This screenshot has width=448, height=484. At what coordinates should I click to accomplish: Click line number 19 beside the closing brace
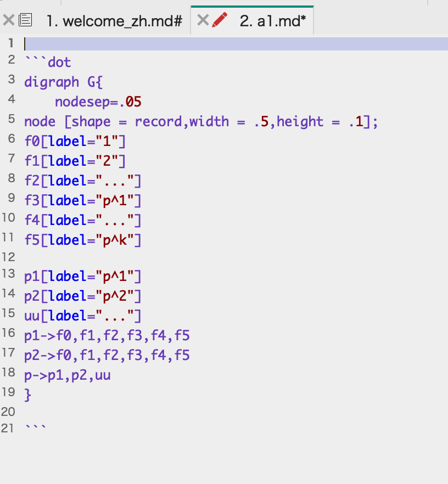click(8, 393)
